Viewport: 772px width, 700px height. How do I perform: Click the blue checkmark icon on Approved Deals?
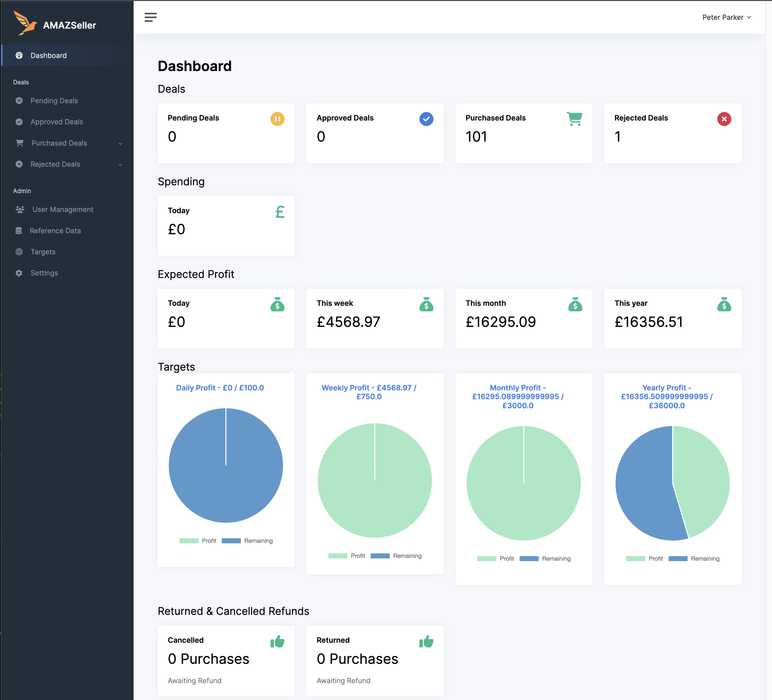(426, 119)
